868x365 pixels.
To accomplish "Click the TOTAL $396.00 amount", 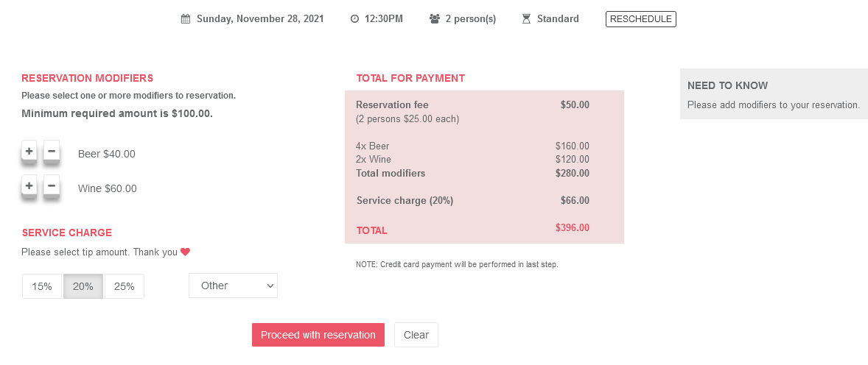I will (573, 227).
